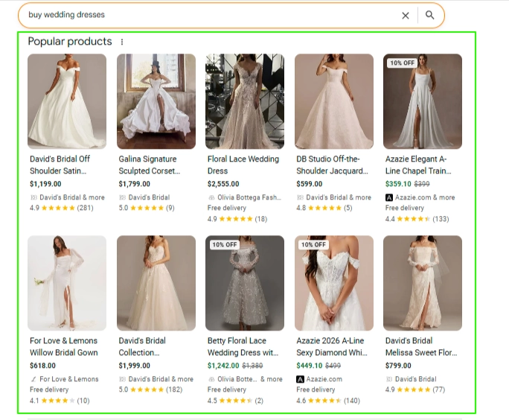This screenshot has height=420, width=509.
Task: Open the Floral Lace Wedding Dress image
Action: [x=245, y=101]
